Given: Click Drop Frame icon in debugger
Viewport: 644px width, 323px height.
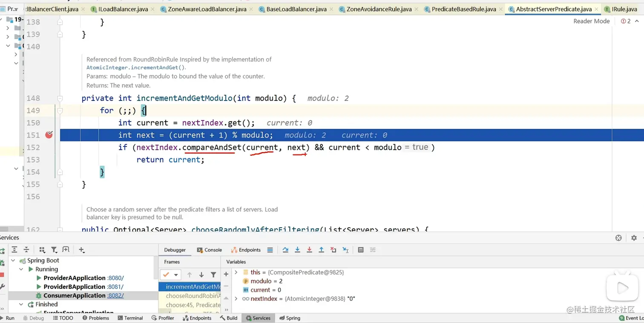Looking at the screenshot, I should coord(333,250).
